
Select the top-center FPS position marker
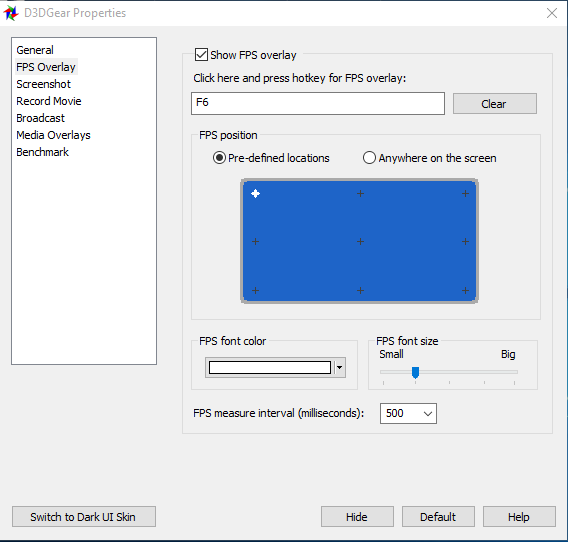pyautogui.click(x=360, y=193)
